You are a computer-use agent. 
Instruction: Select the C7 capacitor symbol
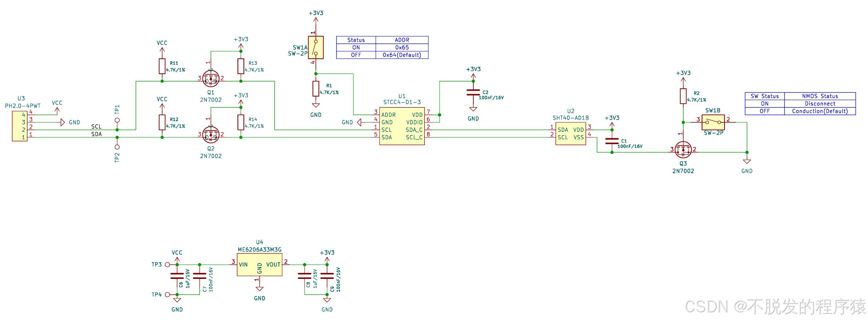coord(199,276)
